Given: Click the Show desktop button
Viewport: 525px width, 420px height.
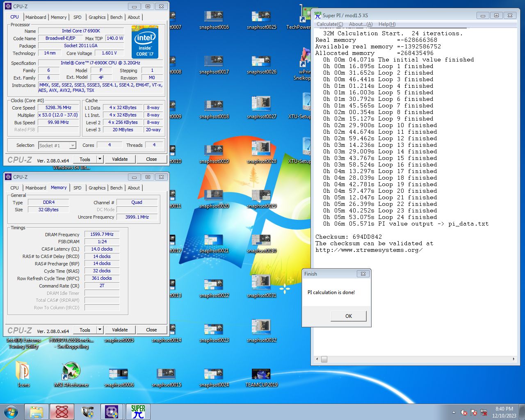Looking at the screenshot, I should 522,412.
